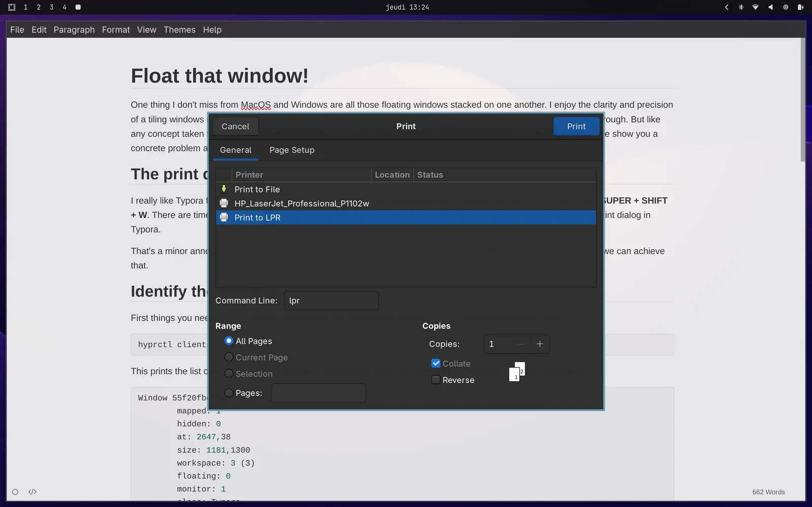Screen dimensions: 812x507
Task: Click inside the Command Line input field
Action: pyautogui.click(x=331, y=300)
